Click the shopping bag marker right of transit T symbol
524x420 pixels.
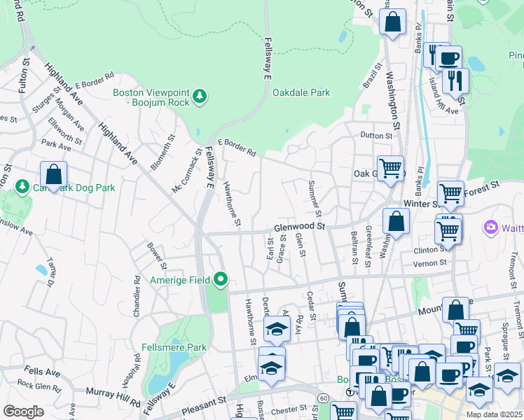pyautogui.click(x=378, y=398)
